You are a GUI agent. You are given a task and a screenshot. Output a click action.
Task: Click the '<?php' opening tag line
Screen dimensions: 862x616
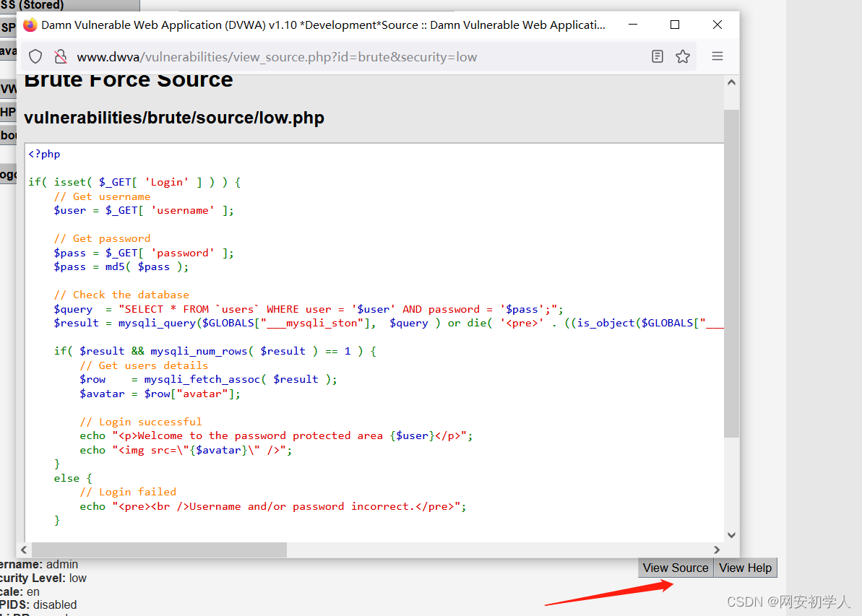(x=45, y=154)
